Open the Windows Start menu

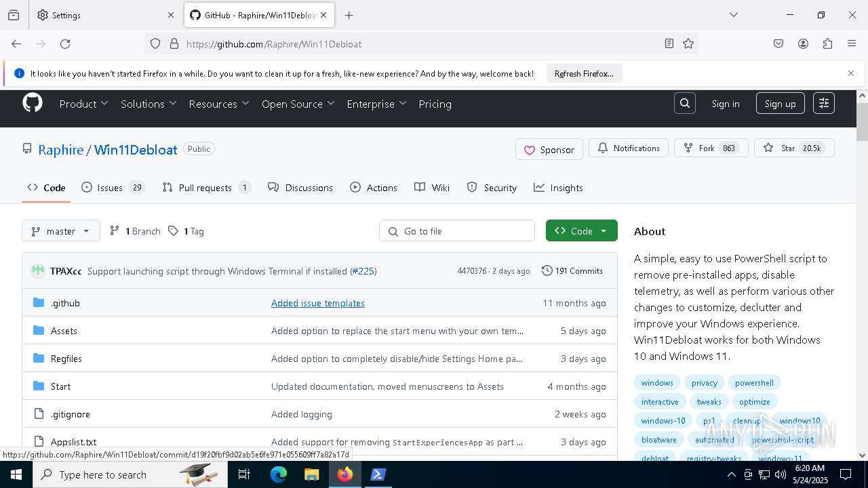coord(16,474)
